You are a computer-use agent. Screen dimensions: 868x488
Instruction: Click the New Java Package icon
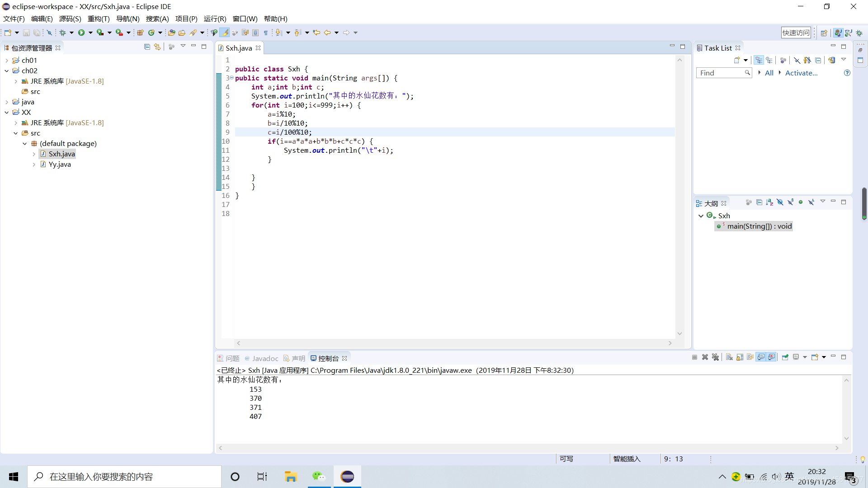[140, 33]
